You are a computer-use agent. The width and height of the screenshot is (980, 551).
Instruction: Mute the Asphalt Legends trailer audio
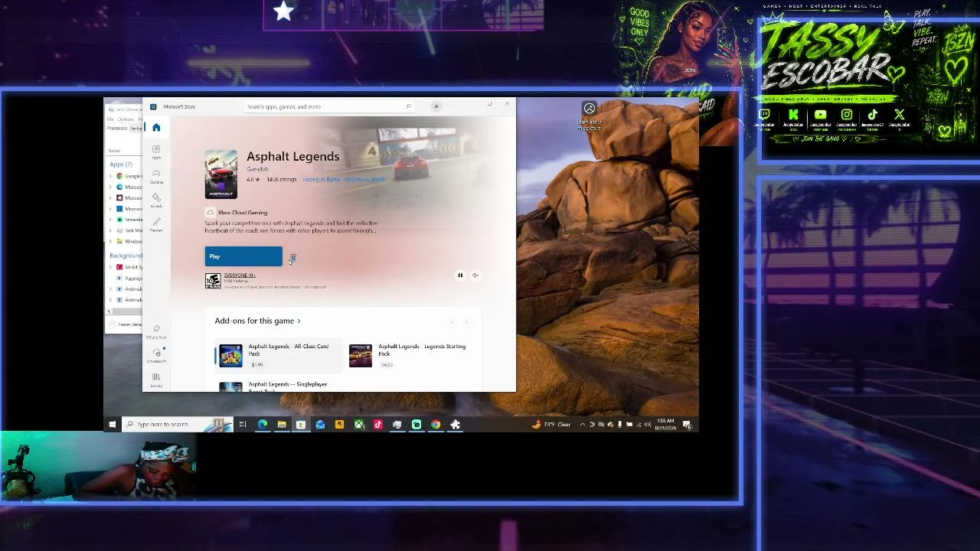475,275
